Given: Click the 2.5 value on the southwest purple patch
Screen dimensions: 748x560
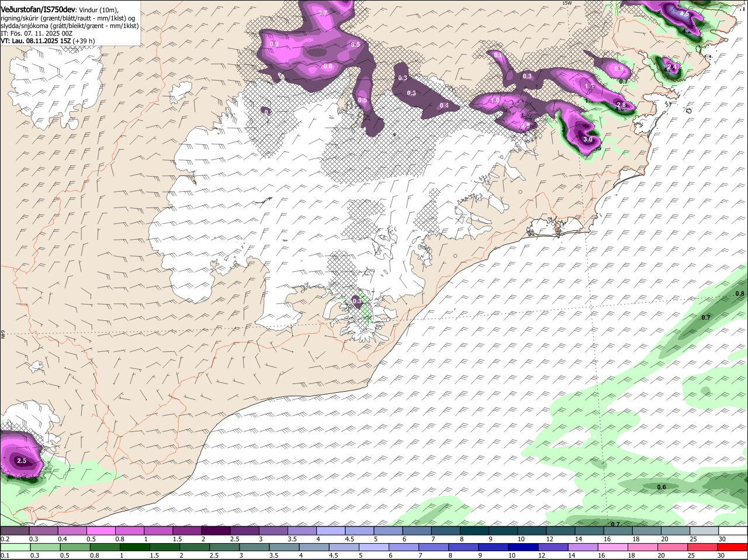Looking at the screenshot, I should coord(22,461).
